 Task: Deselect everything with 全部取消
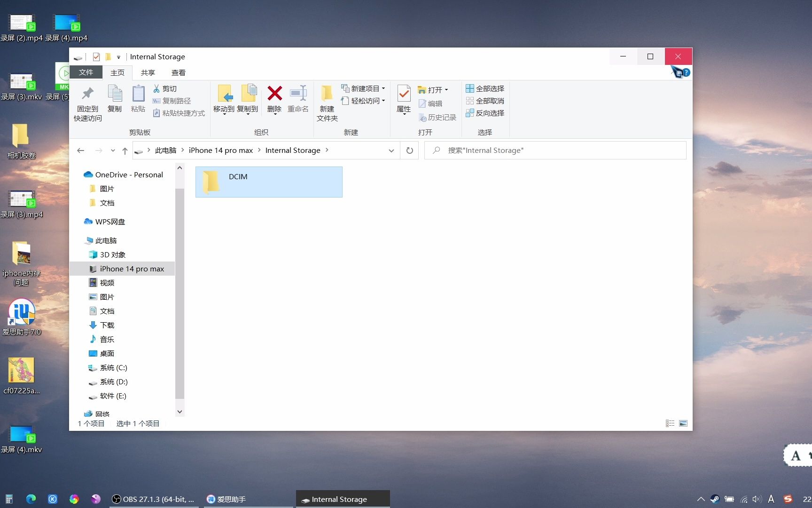(485, 101)
